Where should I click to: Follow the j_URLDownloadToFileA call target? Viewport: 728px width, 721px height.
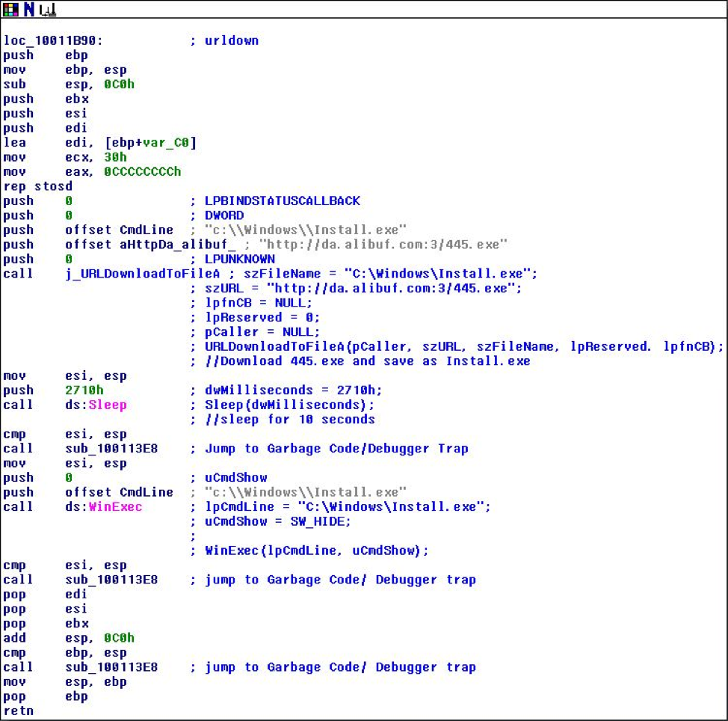pos(143,274)
